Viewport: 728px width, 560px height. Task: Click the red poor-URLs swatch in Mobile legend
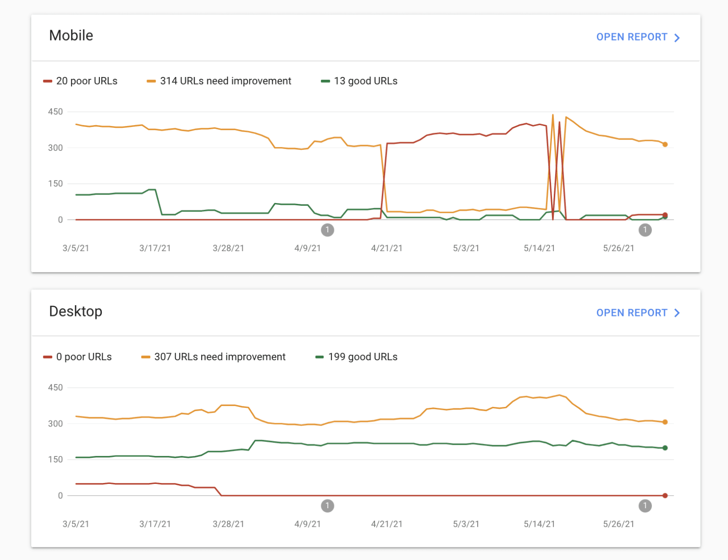48,81
